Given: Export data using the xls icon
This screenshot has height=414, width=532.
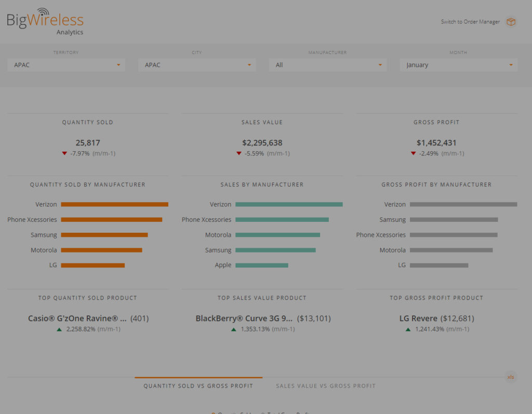Looking at the screenshot, I should [511, 377].
